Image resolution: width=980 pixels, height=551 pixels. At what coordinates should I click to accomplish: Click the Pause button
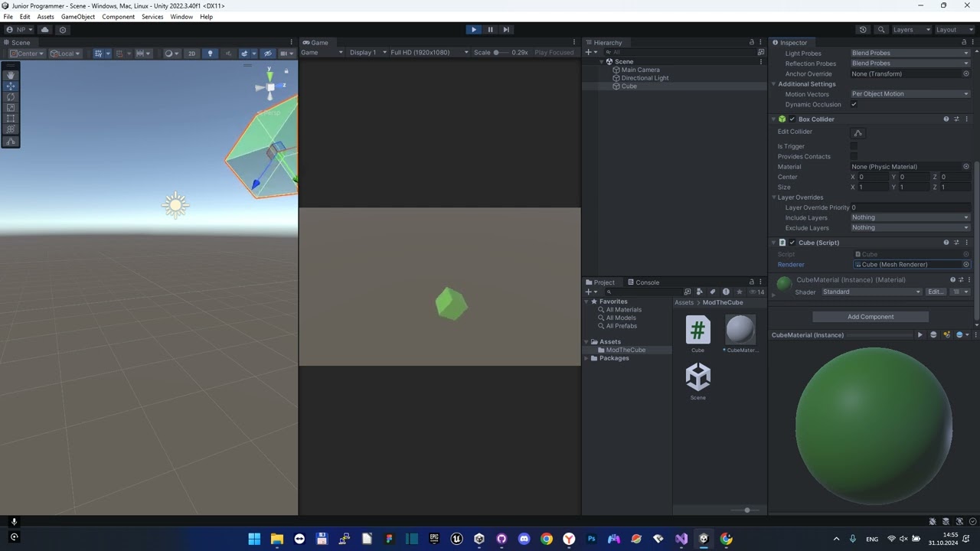coord(490,30)
